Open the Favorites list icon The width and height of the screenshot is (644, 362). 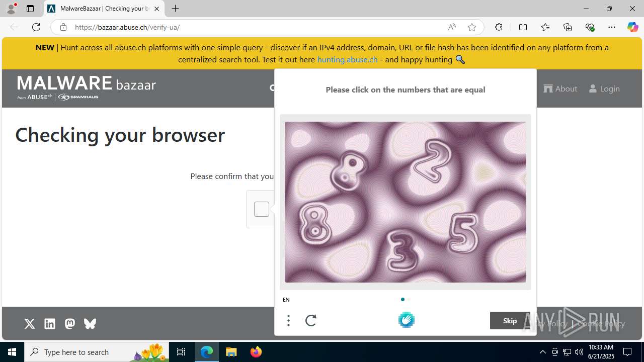545,27
